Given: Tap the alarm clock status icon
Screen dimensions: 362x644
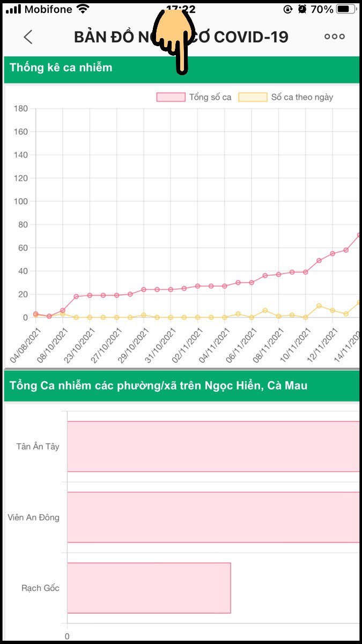Looking at the screenshot, I should click(302, 9).
